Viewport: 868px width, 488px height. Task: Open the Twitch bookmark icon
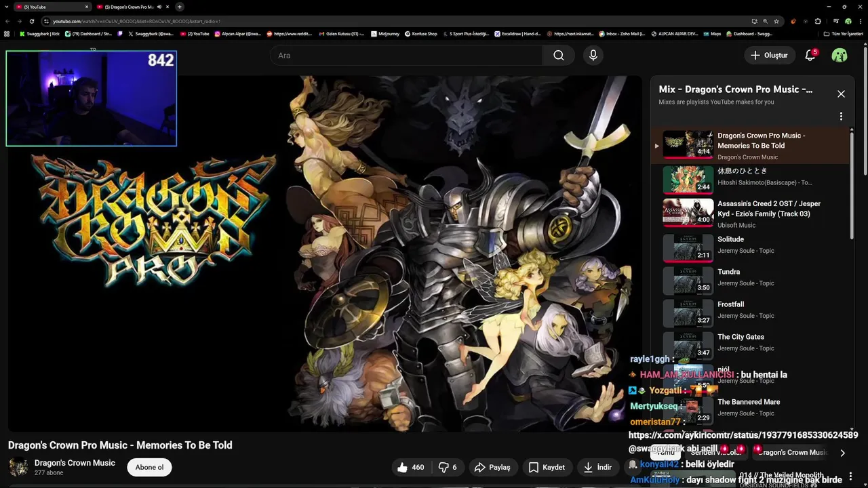click(x=120, y=33)
